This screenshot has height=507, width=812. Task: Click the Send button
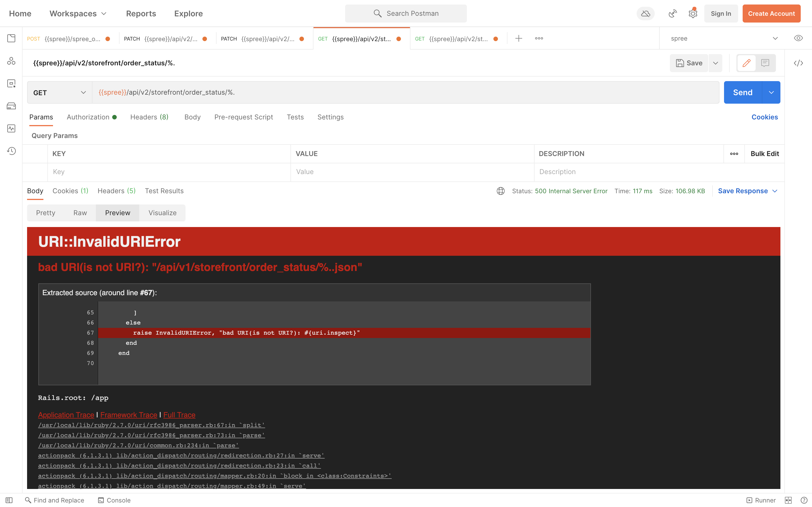pos(743,92)
